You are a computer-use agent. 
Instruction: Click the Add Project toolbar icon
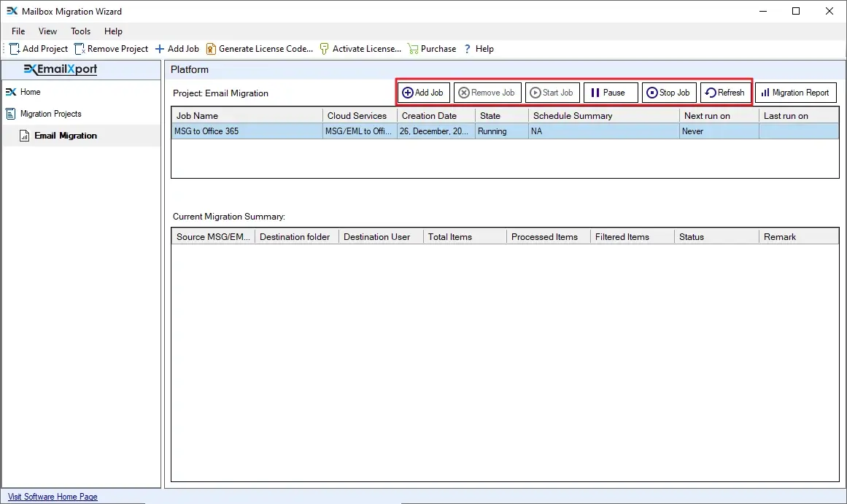pyautogui.click(x=38, y=48)
